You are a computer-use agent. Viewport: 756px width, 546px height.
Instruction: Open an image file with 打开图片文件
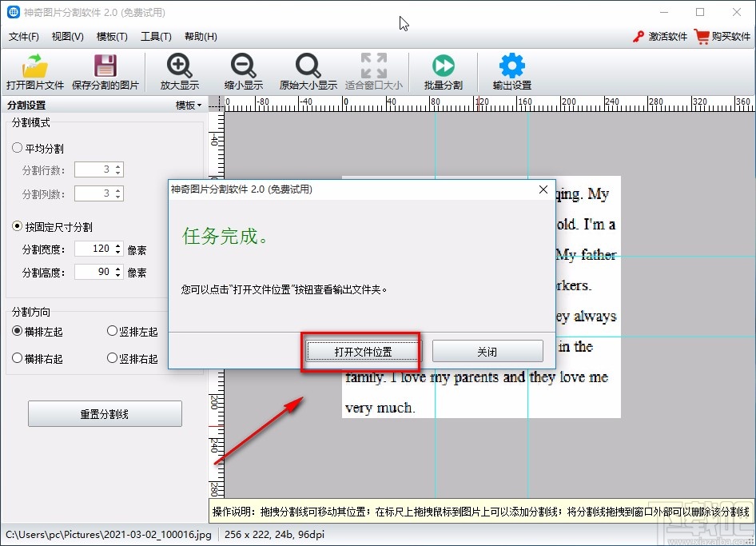34,70
